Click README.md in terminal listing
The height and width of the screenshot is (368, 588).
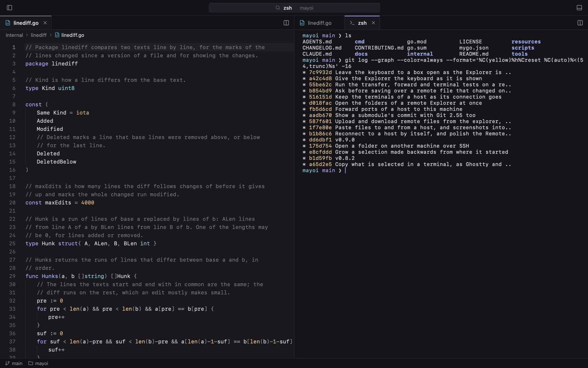point(474,54)
